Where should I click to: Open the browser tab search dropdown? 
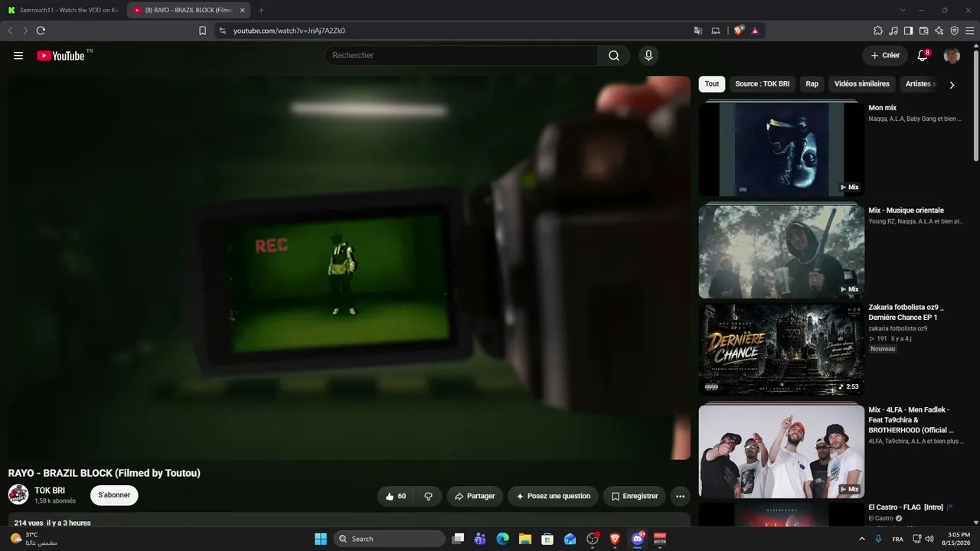[903, 10]
